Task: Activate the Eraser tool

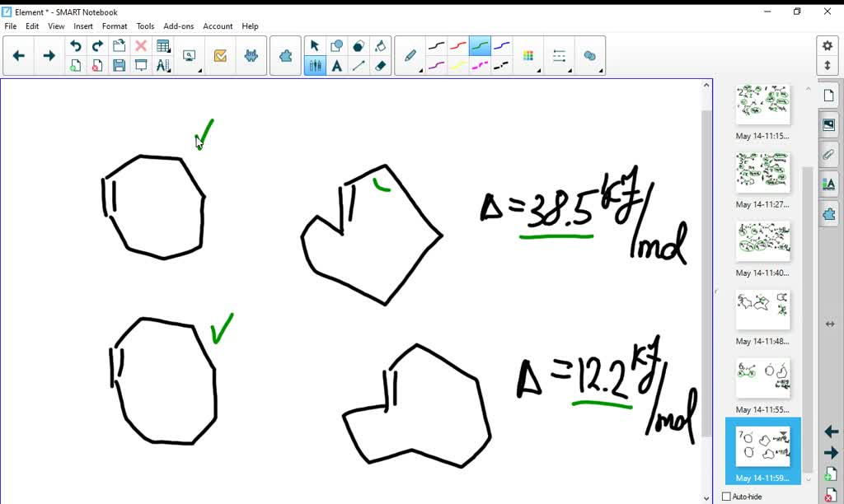Action: pyautogui.click(x=378, y=66)
